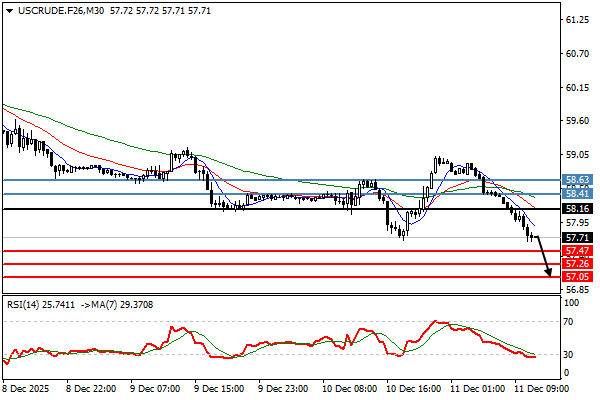This screenshot has width=600, height=400.
Task: Click the 58.41 blue price label
Action: (574, 193)
